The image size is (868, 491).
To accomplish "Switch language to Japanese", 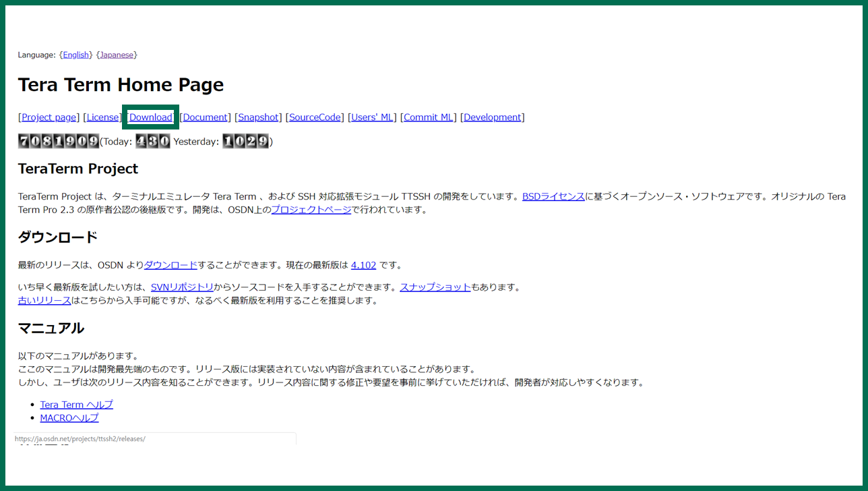I will coord(117,55).
